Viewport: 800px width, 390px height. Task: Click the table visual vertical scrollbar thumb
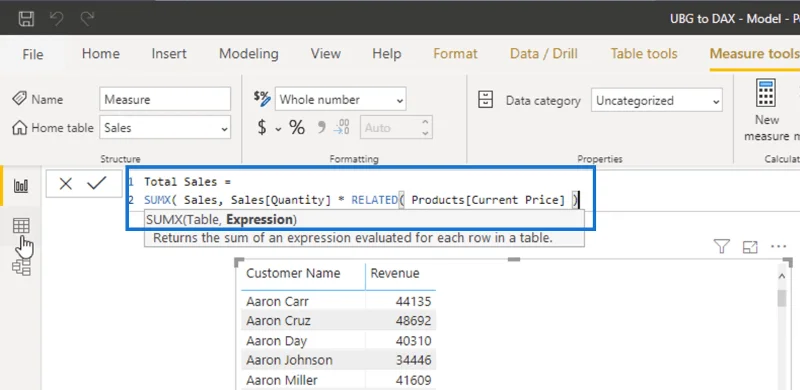pyautogui.click(x=782, y=298)
